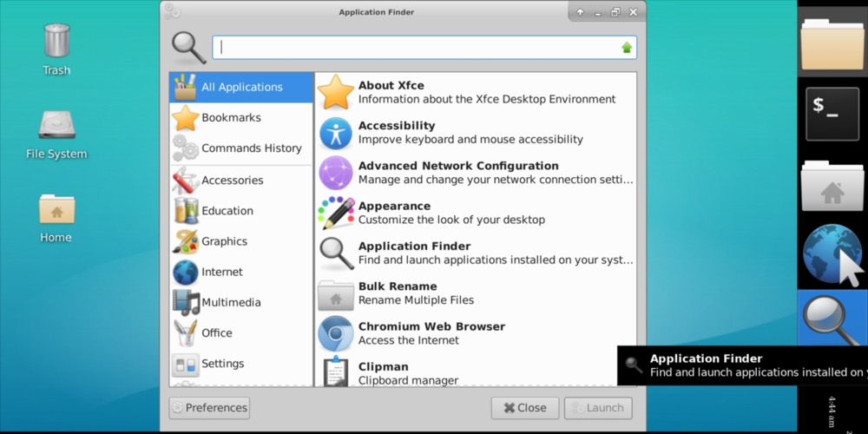Select the Chromium Web Browser icon

point(335,333)
